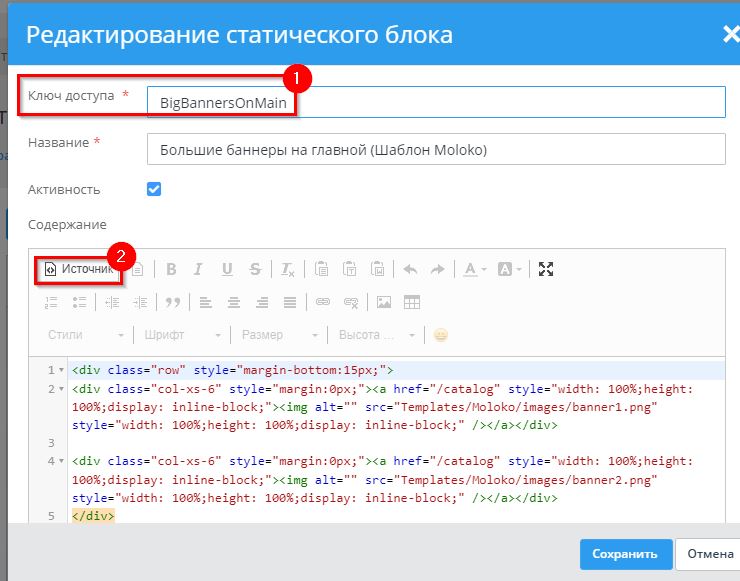The image size is (740, 581).
Task: Click the Сохранить button
Action: coord(624,554)
